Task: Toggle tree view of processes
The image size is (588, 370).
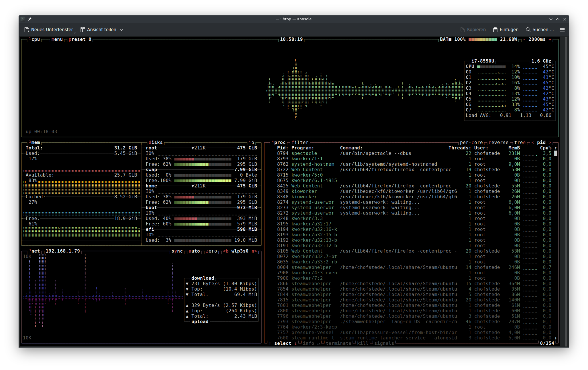Action: coord(520,143)
